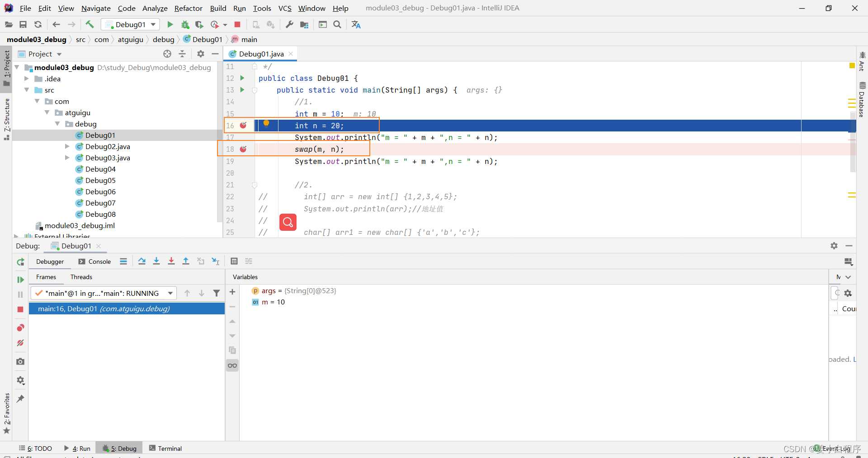This screenshot has height=458, width=868.
Task: Rerun Debug01 in debug panel
Action: pyautogui.click(x=20, y=262)
